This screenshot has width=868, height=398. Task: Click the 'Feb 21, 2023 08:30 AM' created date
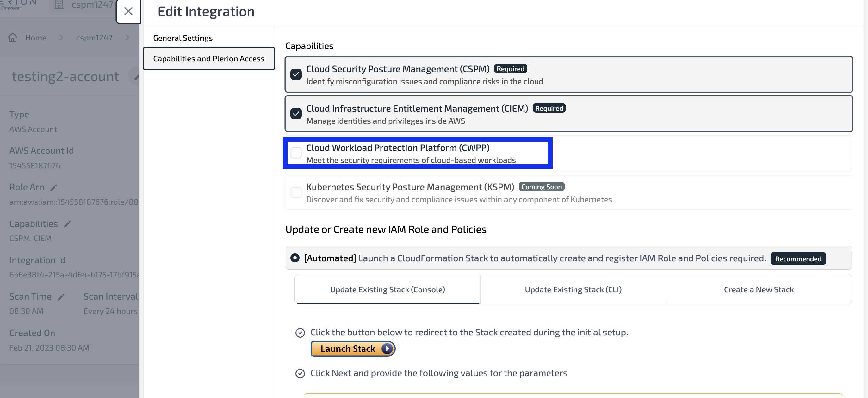49,347
